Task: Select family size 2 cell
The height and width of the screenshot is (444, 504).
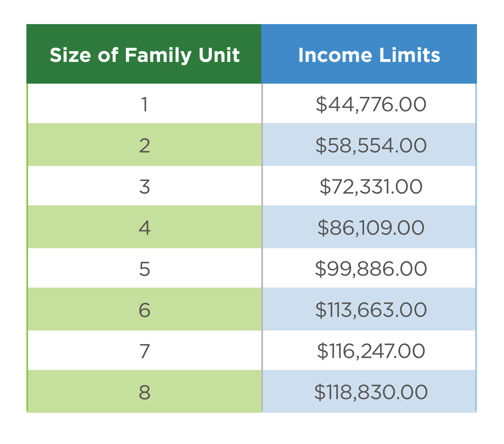Action: point(145,145)
